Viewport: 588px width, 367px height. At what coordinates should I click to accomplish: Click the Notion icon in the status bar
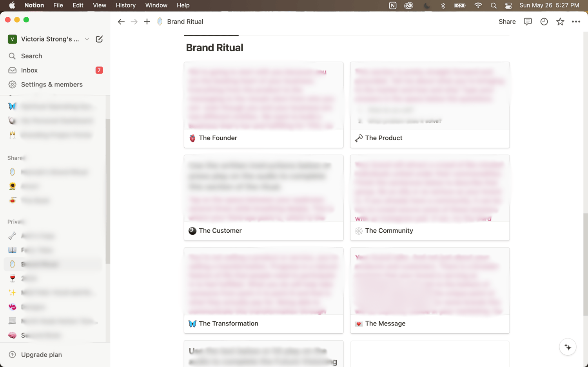tap(392, 5)
